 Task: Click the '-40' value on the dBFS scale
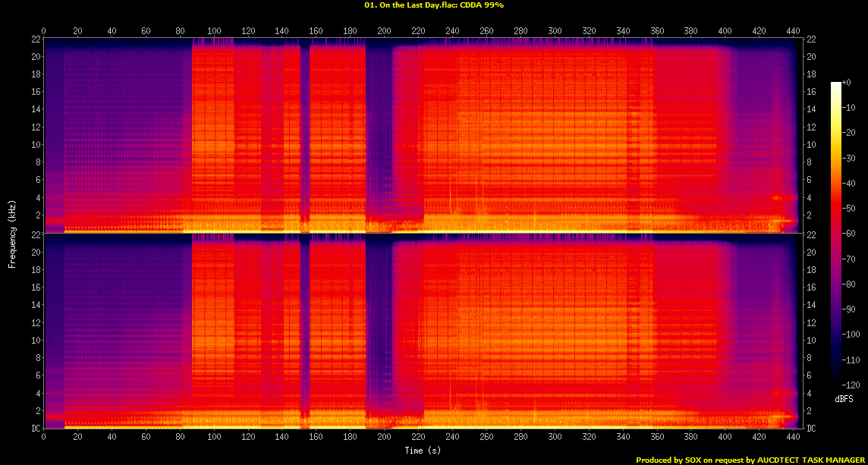pyautogui.click(x=848, y=184)
